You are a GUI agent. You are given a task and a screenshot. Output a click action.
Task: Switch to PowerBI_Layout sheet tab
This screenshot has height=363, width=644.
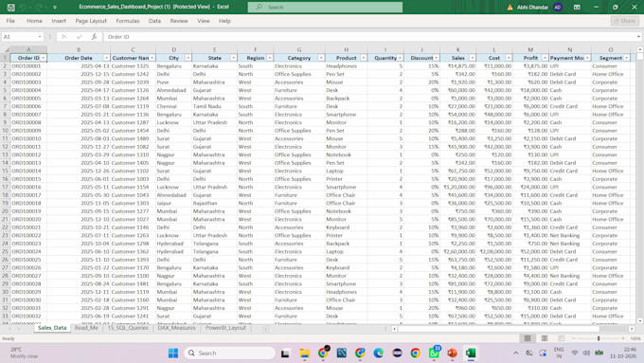[225, 328]
